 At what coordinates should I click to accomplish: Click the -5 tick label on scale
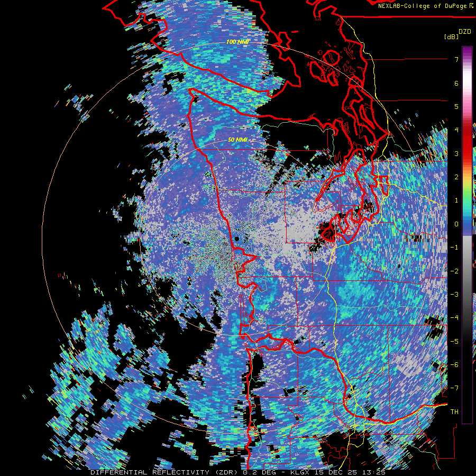(x=454, y=342)
